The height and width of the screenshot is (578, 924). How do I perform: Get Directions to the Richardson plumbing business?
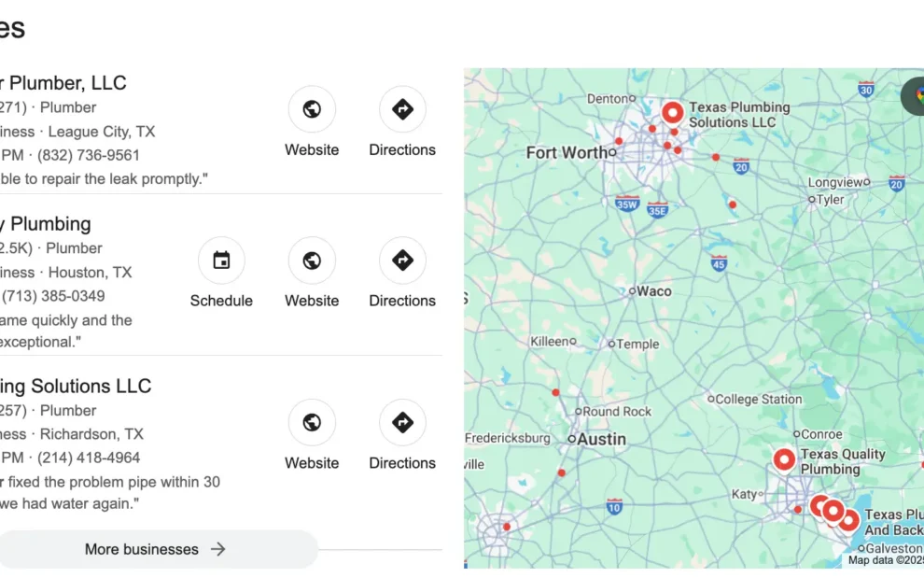tap(402, 422)
